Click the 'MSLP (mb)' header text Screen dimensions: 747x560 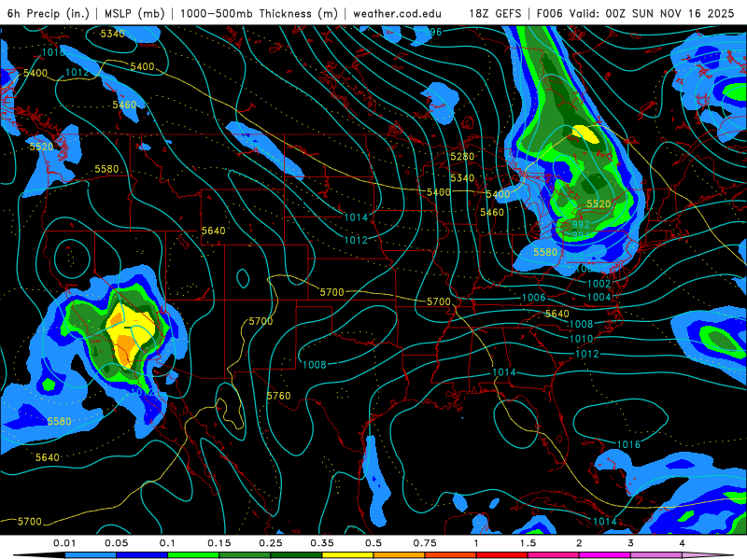[134, 13]
